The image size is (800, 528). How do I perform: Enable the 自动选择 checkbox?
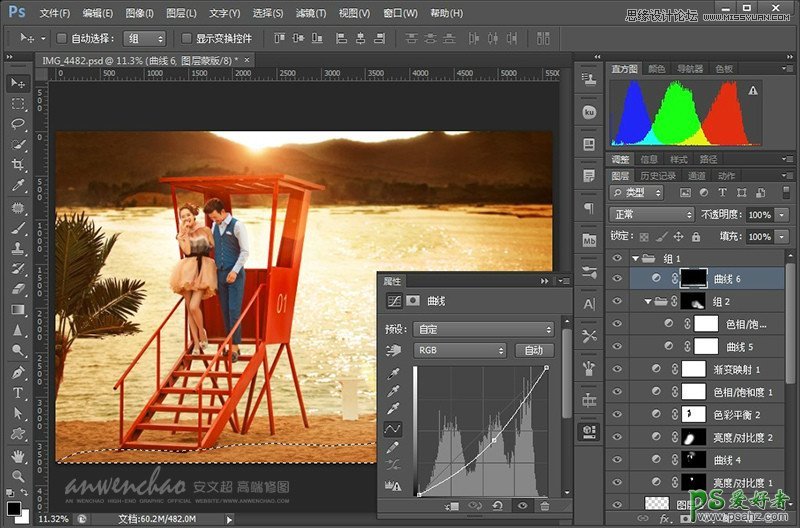[62, 38]
